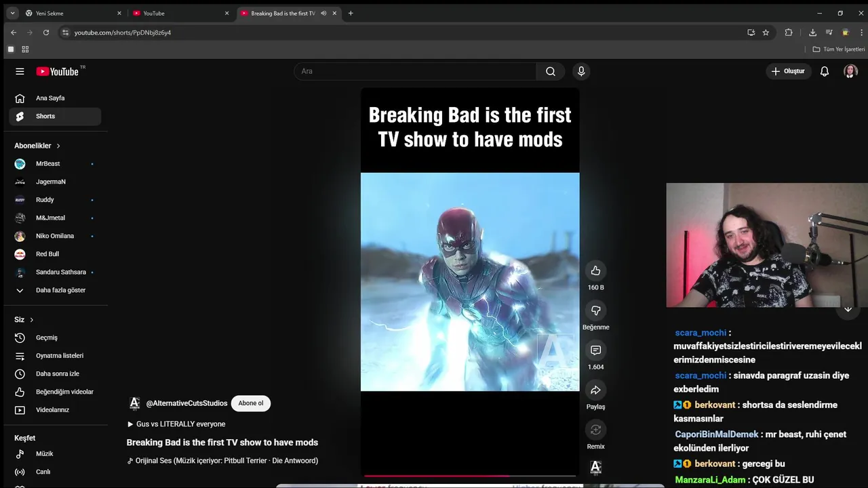
Task: Open the comments showing 1.604
Action: [x=595, y=350]
